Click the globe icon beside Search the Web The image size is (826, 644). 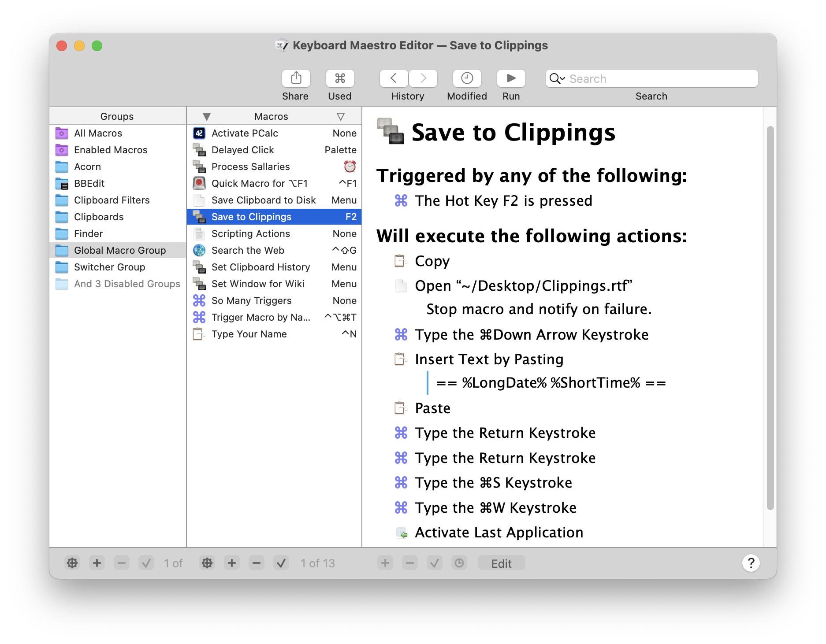click(199, 250)
